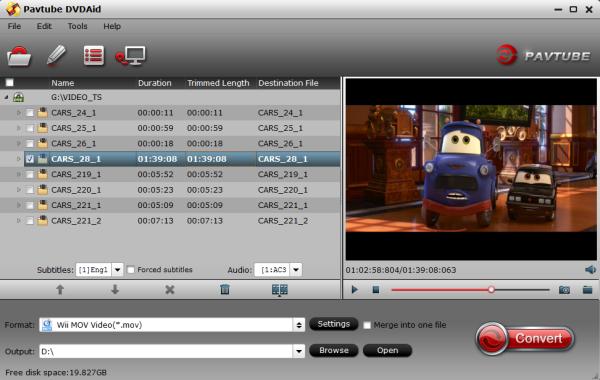Image resolution: width=600 pixels, height=380 pixels.
Task: Open the Help menu
Action: coord(112,26)
